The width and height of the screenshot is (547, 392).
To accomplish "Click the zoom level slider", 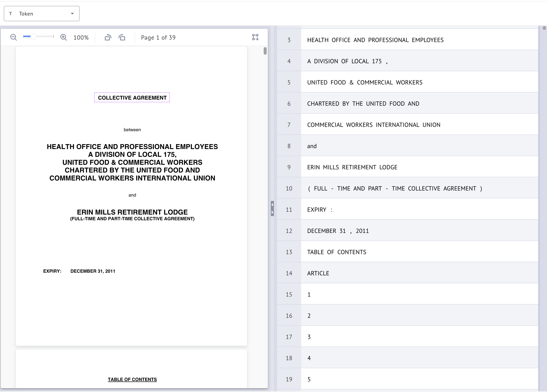I will pos(38,36).
